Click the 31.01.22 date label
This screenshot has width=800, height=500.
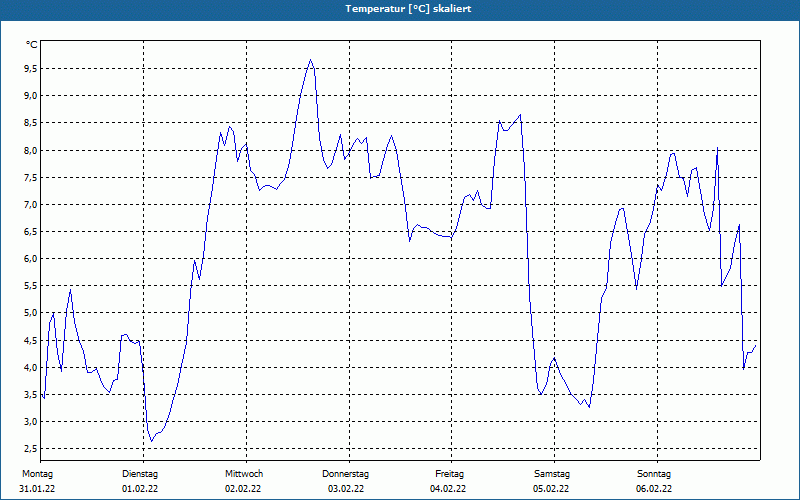[37, 489]
